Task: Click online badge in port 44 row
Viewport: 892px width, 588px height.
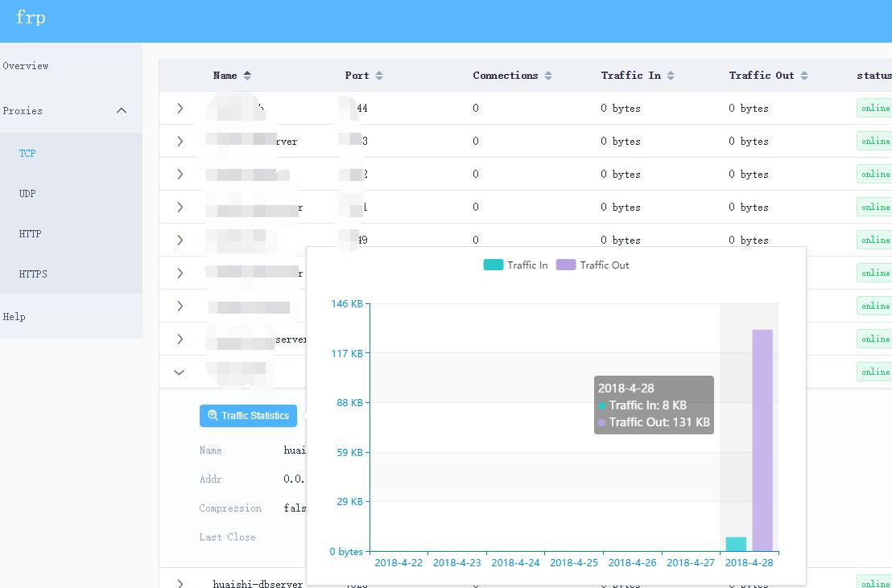Action: (x=875, y=108)
